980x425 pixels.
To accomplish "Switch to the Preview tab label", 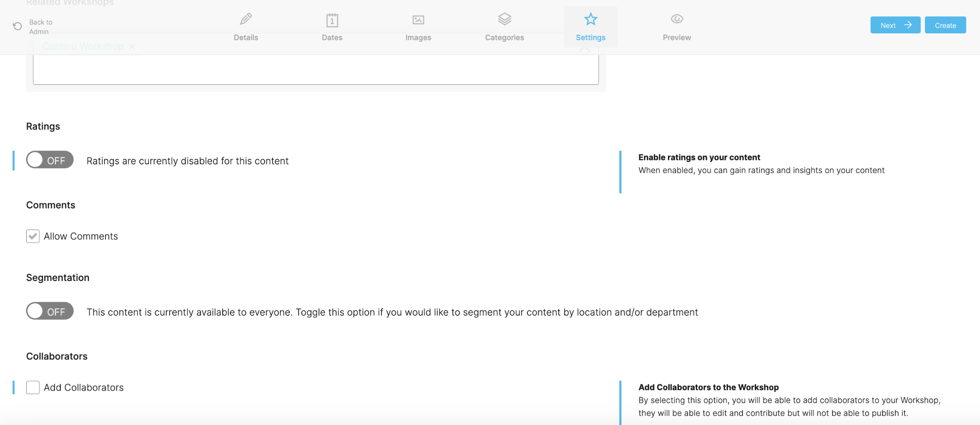I will click(x=677, y=37).
